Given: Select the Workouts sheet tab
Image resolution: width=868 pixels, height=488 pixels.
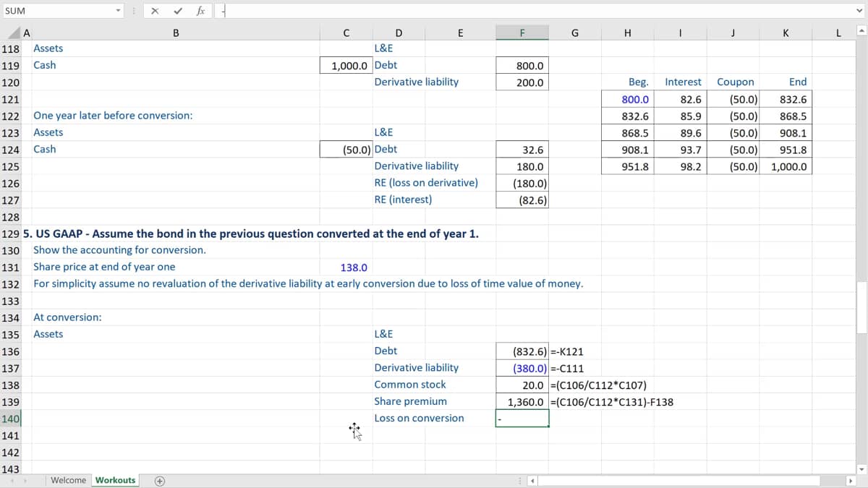Looking at the screenshot, I should [115, 480].
